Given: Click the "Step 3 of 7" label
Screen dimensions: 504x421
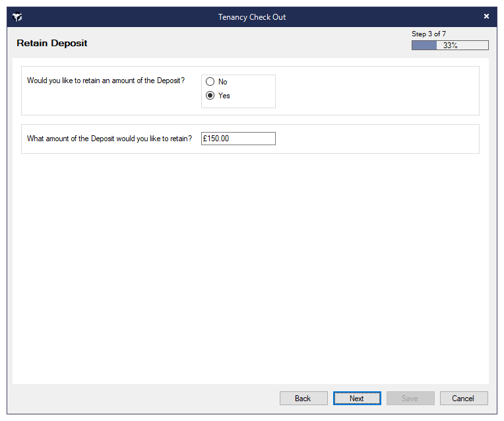Looking at the screenshot, I should (x=429, y=34).
